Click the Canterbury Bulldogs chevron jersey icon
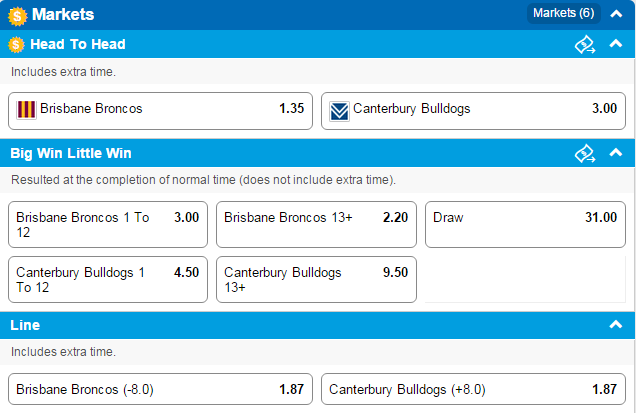This screenshot has height=413, width=636. [x=339, y=111]
